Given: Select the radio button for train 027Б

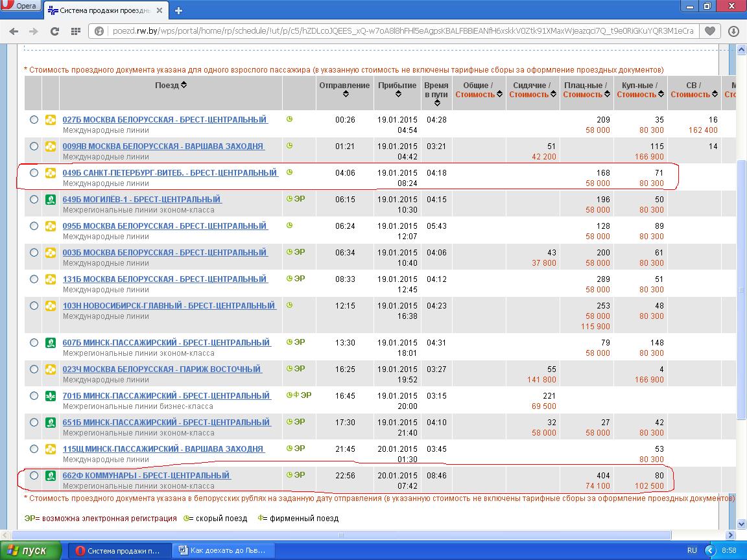Looking at the screenshot, I should [34, 119].
